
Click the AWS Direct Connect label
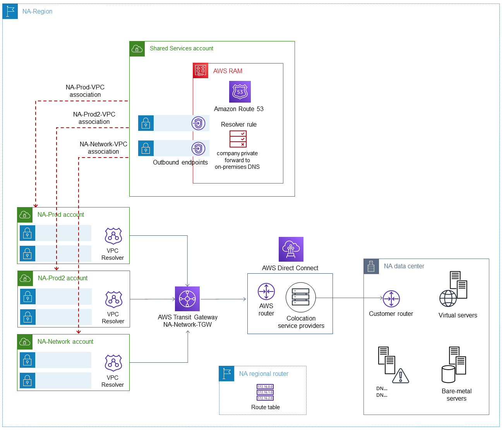point(290,268)
